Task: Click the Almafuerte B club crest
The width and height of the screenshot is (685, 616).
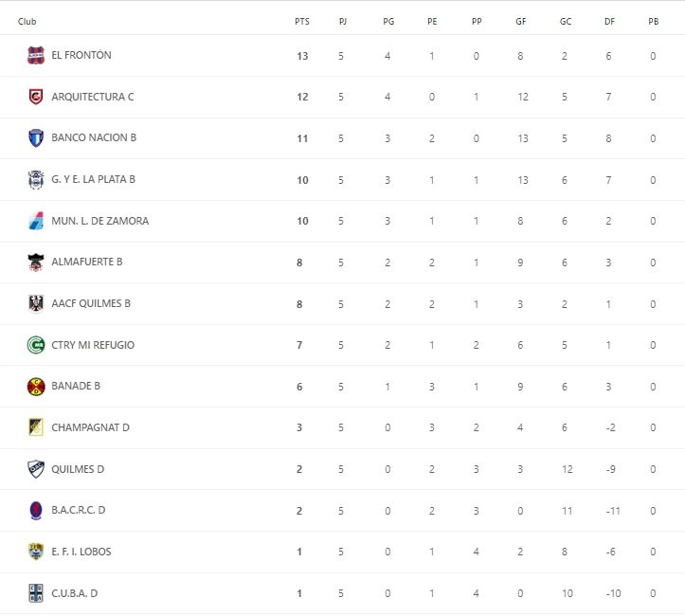Action: click(x=36, y=263)
